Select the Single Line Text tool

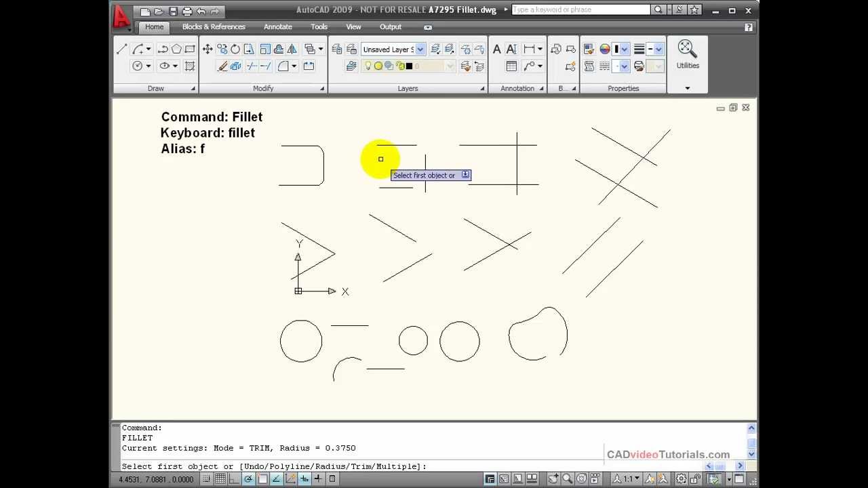click(511, 49)
